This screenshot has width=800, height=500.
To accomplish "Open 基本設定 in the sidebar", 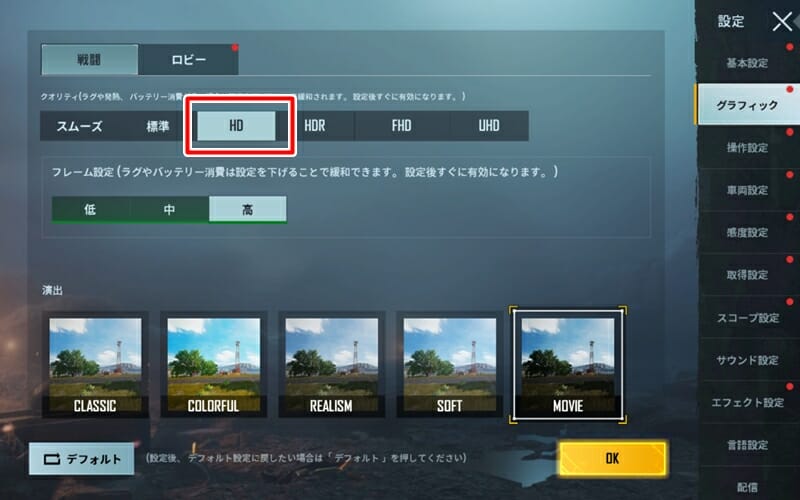I will click(x=747, y=63).
